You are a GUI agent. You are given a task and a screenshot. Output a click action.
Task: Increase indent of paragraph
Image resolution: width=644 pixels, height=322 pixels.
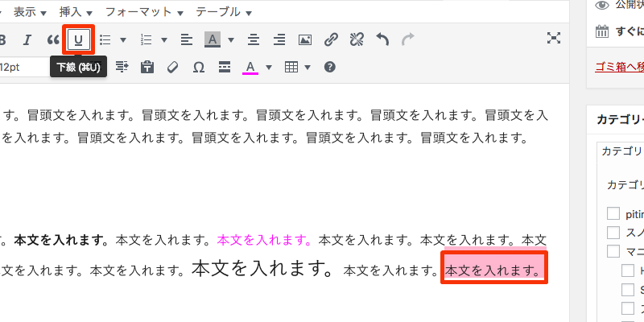click(122, 67)
